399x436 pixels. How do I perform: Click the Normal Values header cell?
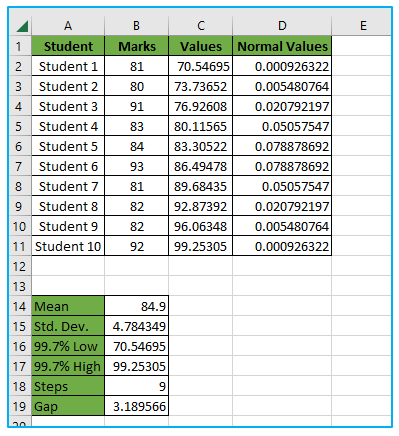[282, 46]
